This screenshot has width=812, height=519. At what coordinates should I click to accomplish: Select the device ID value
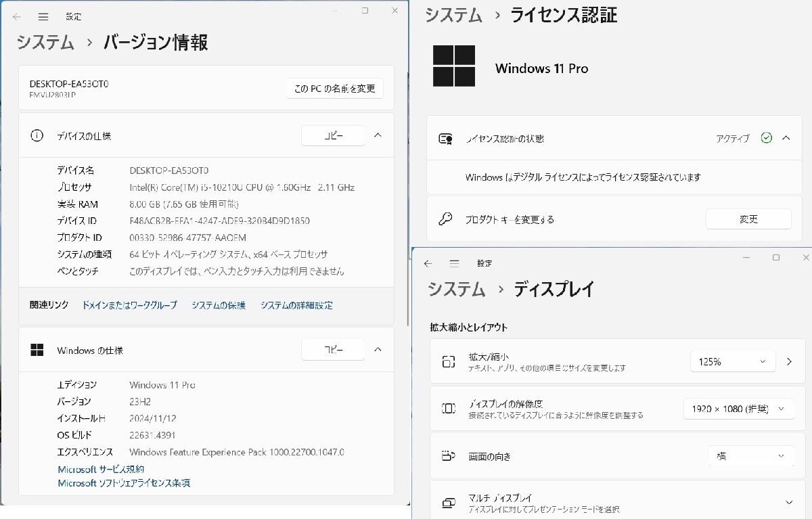(220, 221)
